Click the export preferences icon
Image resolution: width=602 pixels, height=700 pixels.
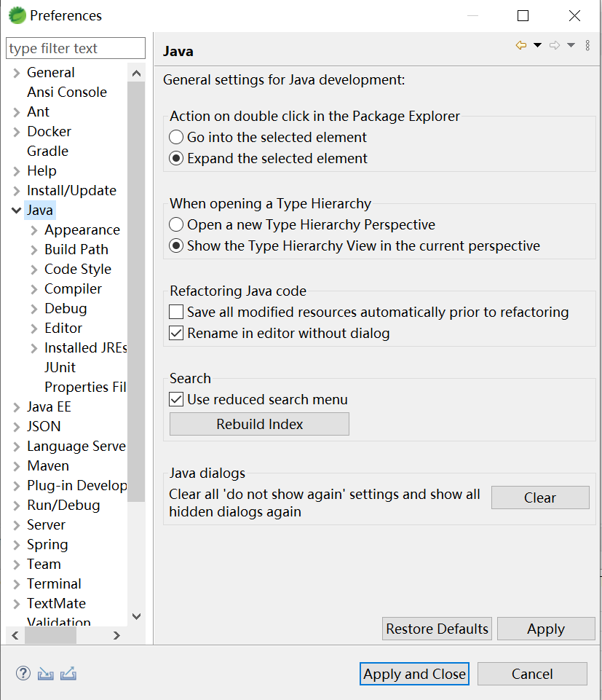68,674
